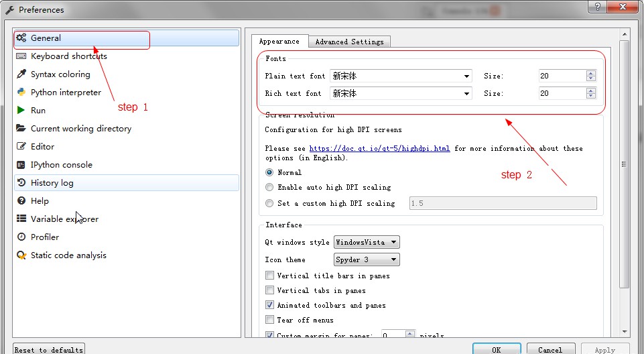644x354 pixels.
Task: Click the scrollbar up arrow
Action: click(625, 34)
